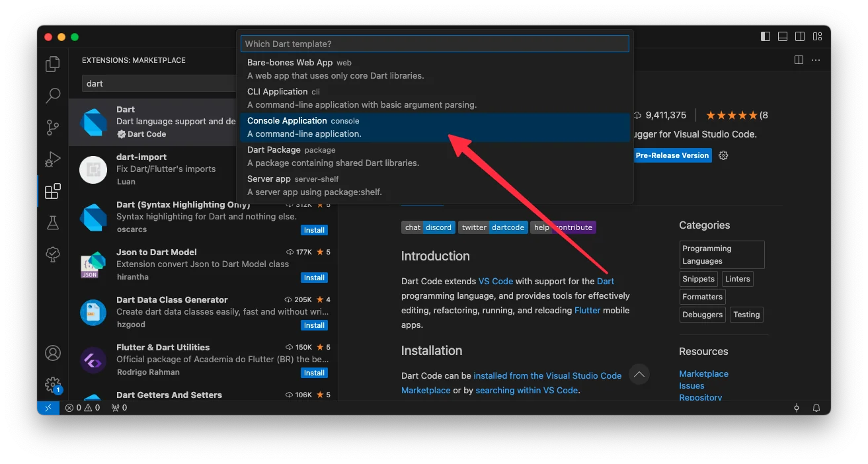The height and width of the screenshot is (464, 868).
Task: Filter by the Linters category
Action: [x=737, y=279]
